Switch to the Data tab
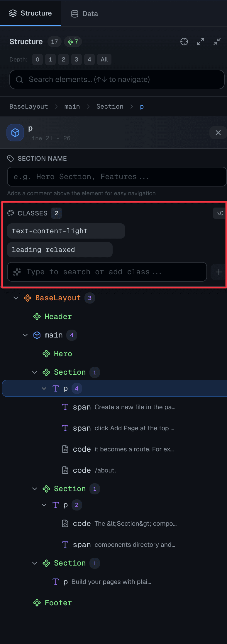The image size is (227, 644). (x=84, y=13)
